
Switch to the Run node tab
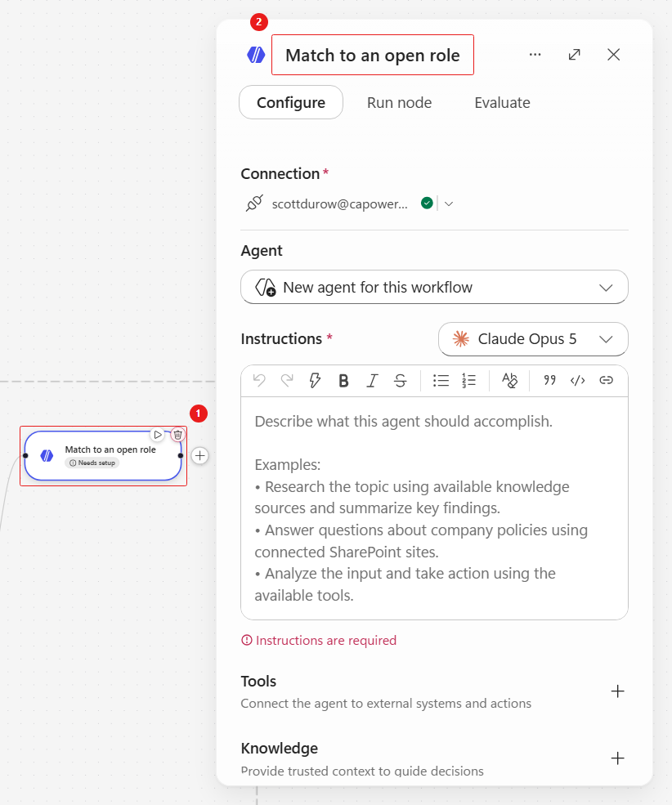pos(400,103)
